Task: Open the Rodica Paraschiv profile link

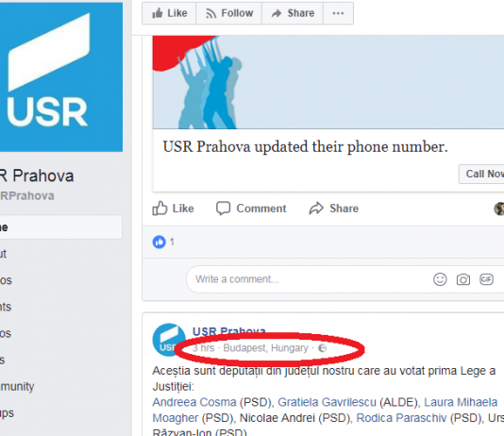Action: tap(401, 418)
